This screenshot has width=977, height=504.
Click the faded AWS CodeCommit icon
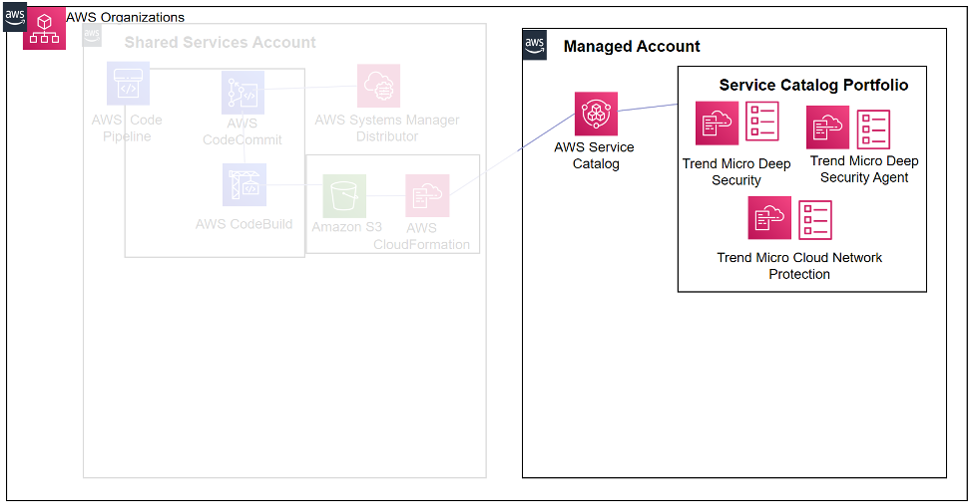click(243, 93)
